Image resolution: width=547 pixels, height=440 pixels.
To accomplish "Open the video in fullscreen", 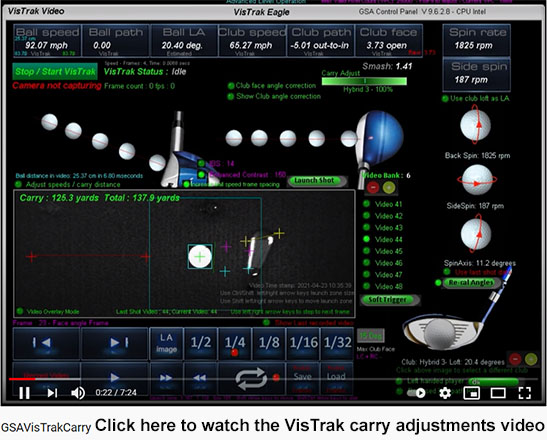I will tap(525, 393).
